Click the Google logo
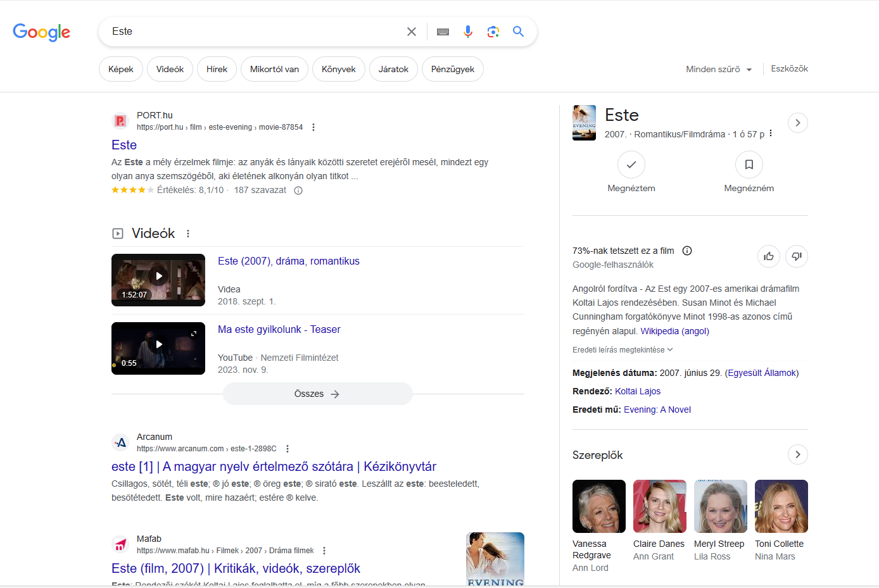The width and height of the screenshot is (879, 588). (42, 32)
